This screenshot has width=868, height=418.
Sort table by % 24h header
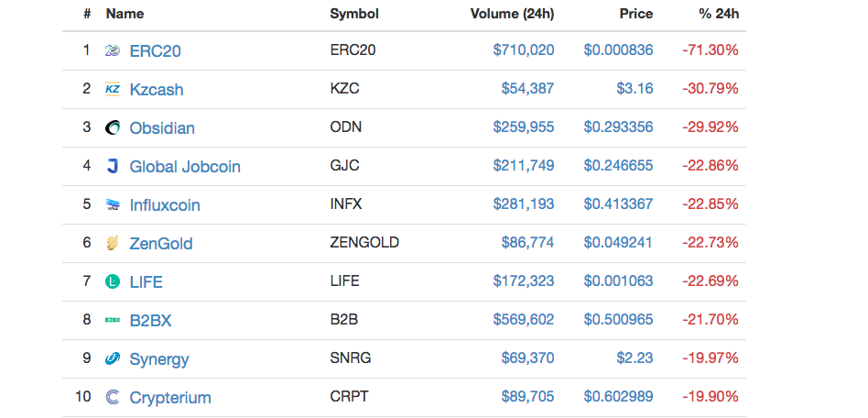coord(718,14)
